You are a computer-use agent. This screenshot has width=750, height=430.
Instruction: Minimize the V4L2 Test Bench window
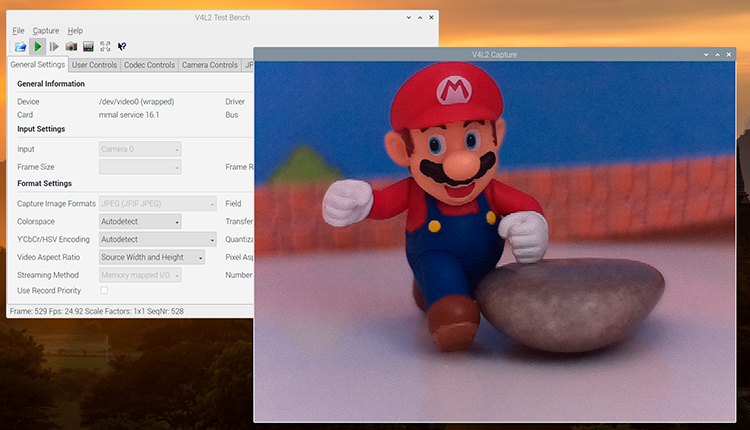tap(410, 17)
